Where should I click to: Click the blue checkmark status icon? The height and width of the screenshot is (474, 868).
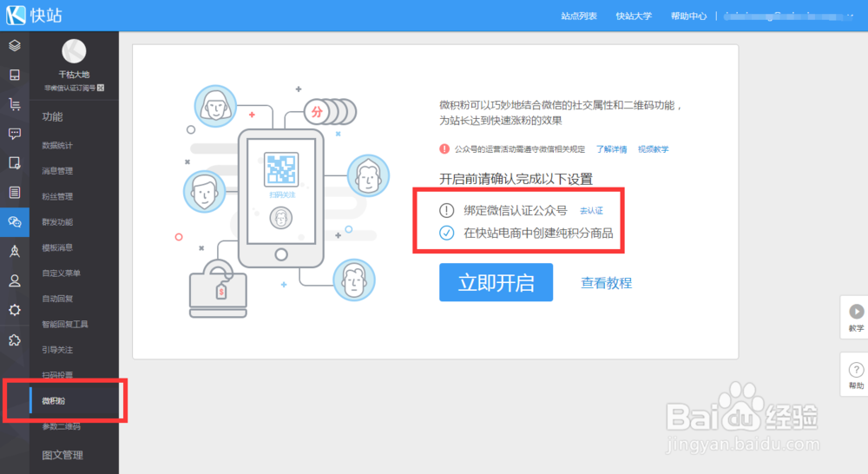(x=447, y=234)
